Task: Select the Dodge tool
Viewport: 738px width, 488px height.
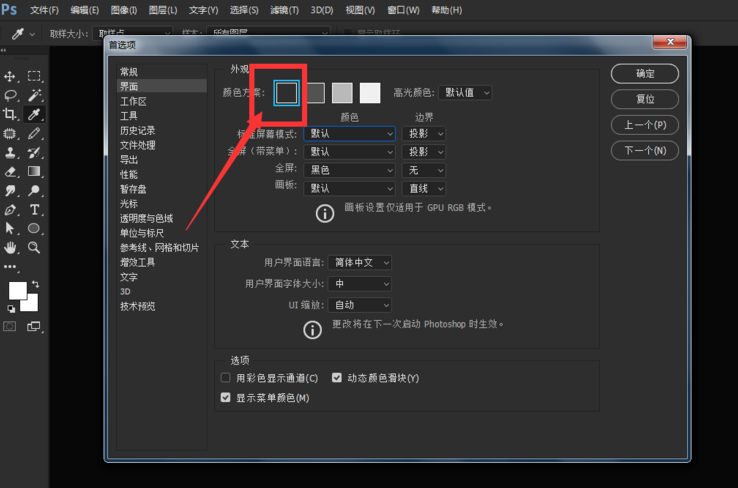Action: coord(34,191)
